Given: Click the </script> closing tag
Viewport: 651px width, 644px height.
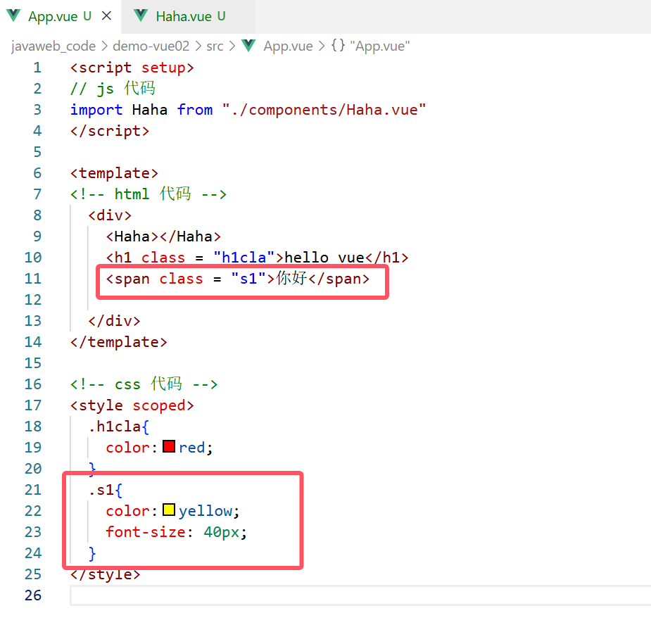Looking at the screenshot, I should coord(110,131).
